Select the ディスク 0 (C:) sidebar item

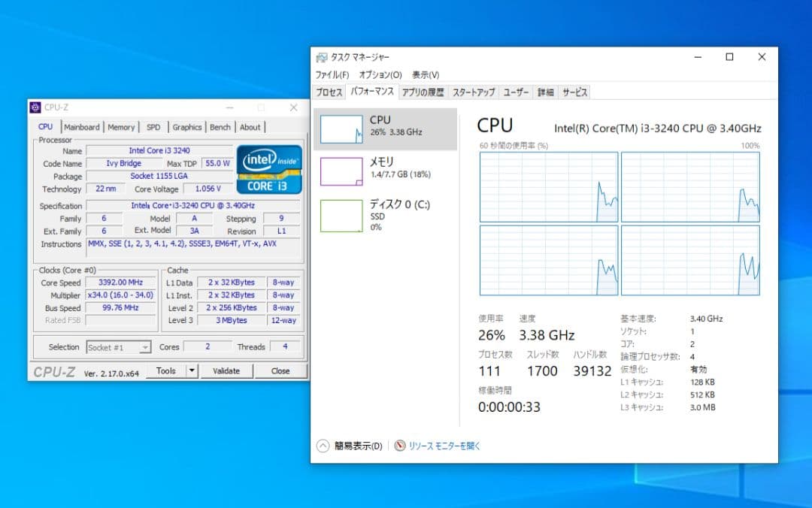point(385,216)
